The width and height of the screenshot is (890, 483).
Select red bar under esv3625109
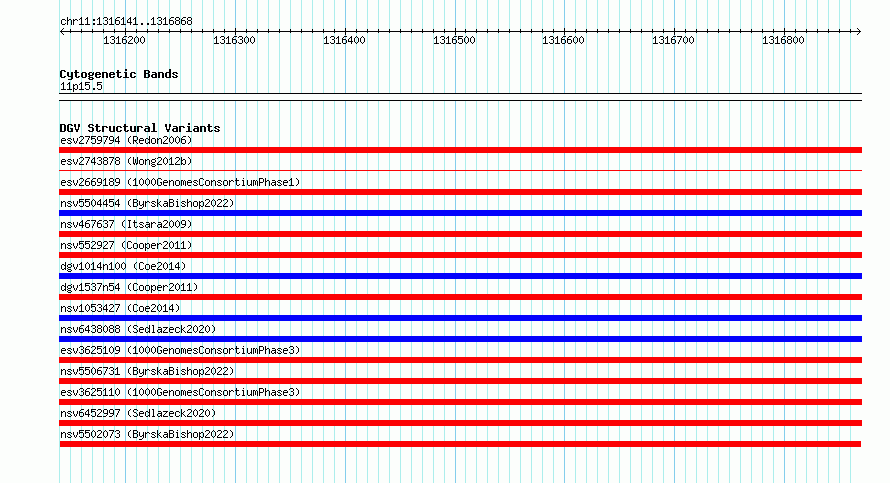point(460,360)
